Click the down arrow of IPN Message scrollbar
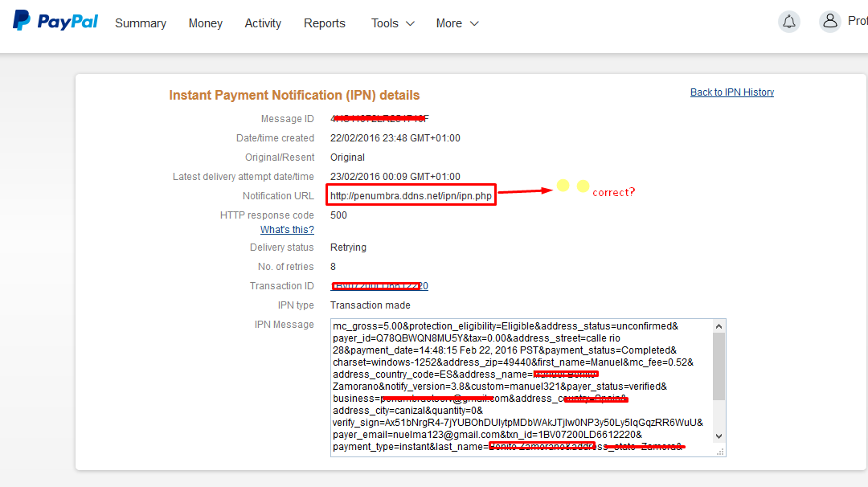Screen dimensions: 868x487 [x=719, y=436]
